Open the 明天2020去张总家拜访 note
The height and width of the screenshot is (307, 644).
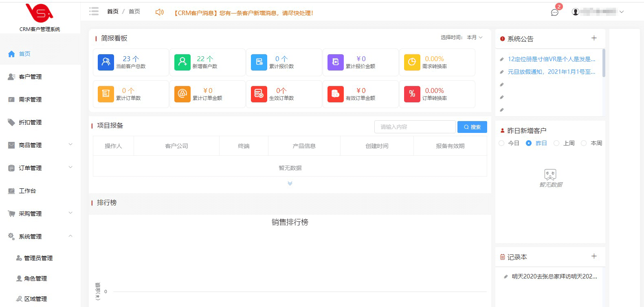[x=554, y=276]
